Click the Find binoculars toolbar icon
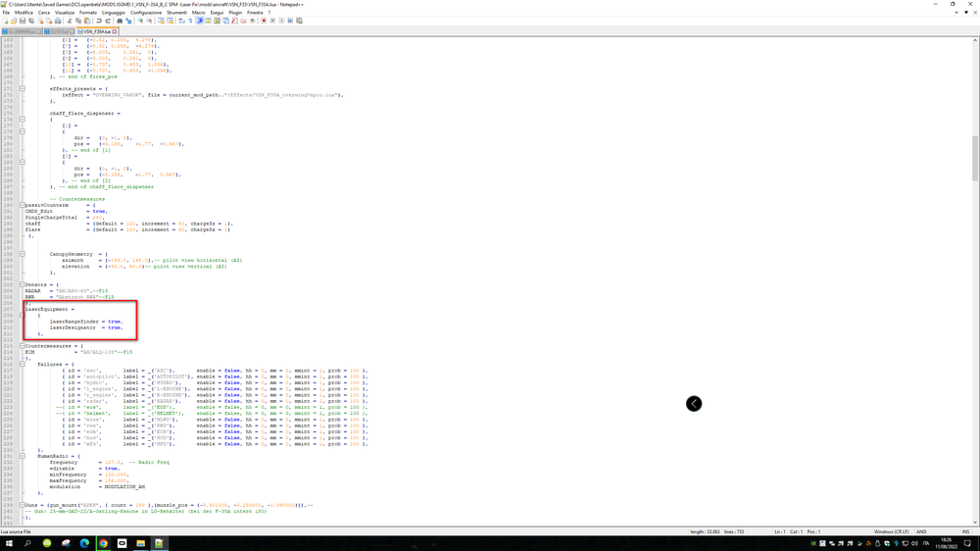The height and width of the screenshot is (551, 980). [120, 21]
